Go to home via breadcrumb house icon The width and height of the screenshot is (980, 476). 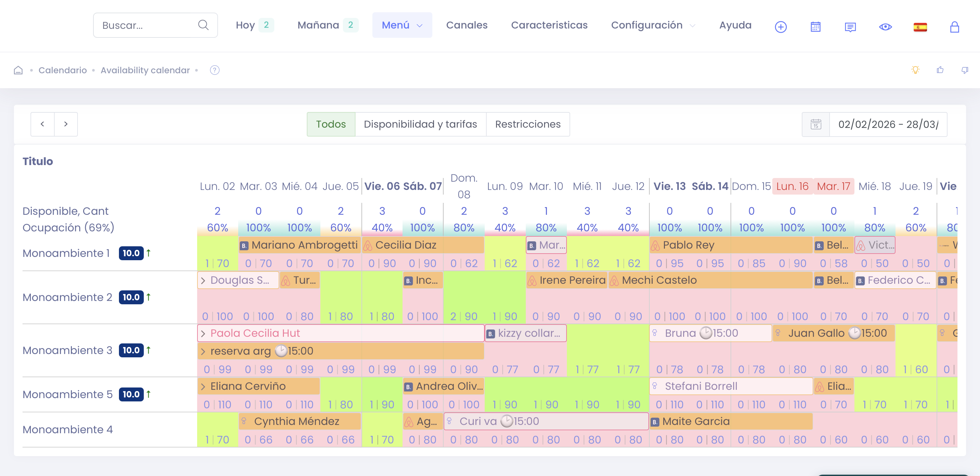point(18,70)
